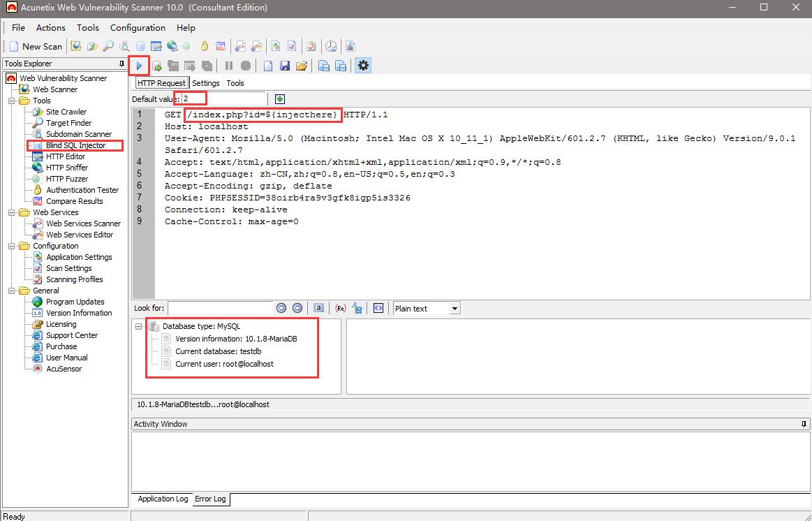Collapse the Database type: MySQL node
The width and height of the screenshot is (812, 521).
(138, 326)
